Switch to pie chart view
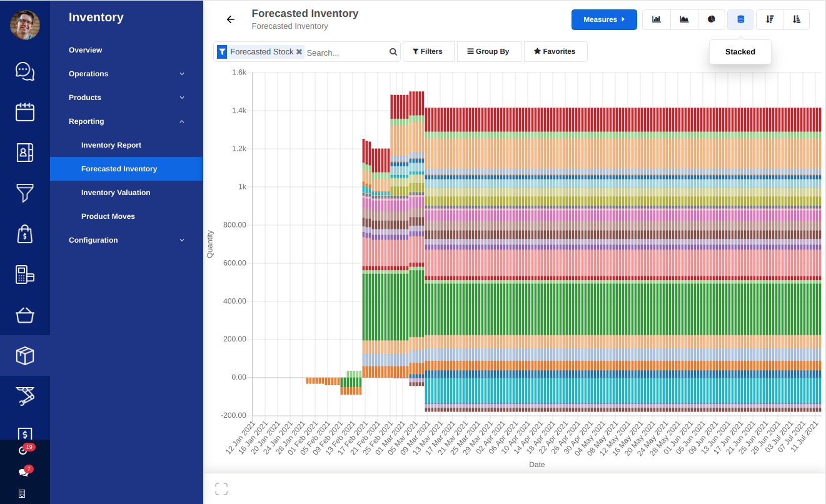This screenshot has height=504, width=826. tap(711, 19)
